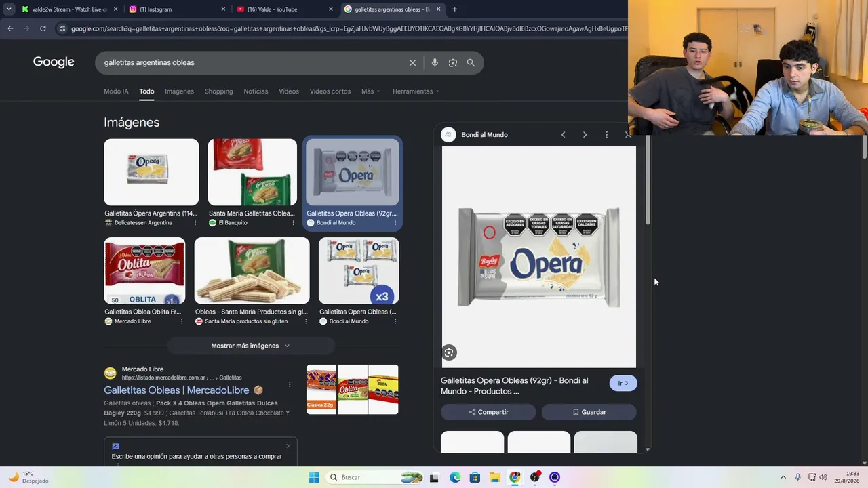
Task: Open preview panel three-dot menu
Action: point(606,135)
